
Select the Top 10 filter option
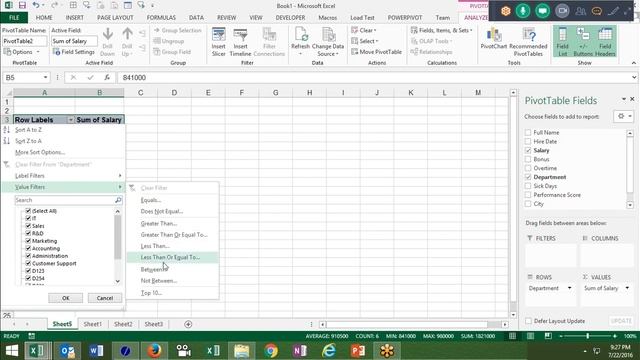(173, 293)
